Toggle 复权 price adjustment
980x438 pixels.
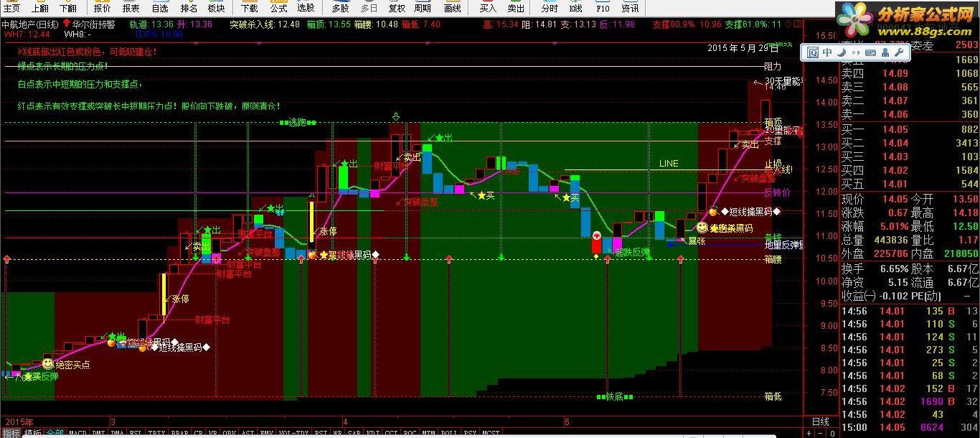tap(397, 9)
